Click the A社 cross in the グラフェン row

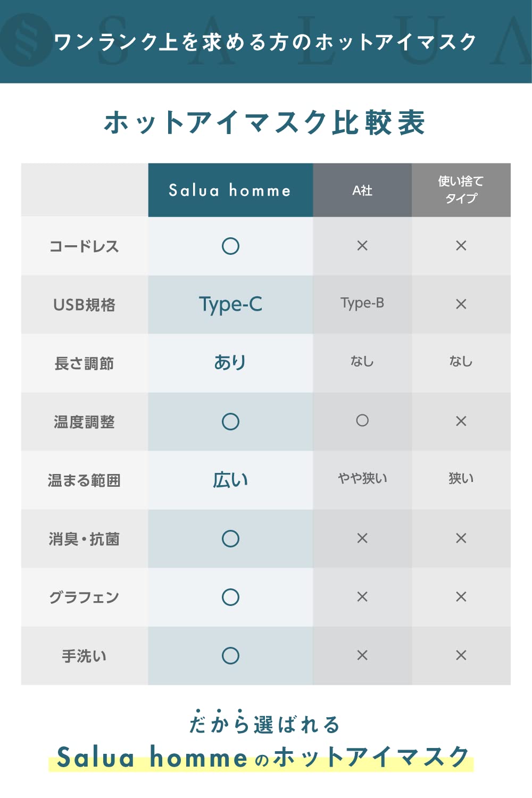(x=362, y=597)
